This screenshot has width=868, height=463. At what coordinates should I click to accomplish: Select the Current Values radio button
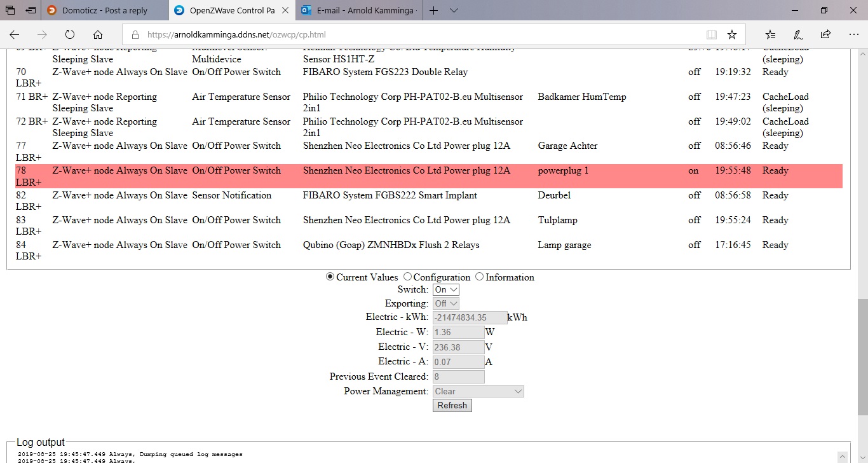[330, 277]
